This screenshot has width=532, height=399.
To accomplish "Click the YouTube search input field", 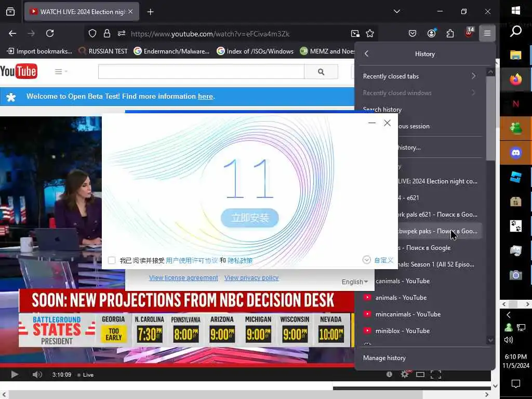I will [x=201, y=72].
